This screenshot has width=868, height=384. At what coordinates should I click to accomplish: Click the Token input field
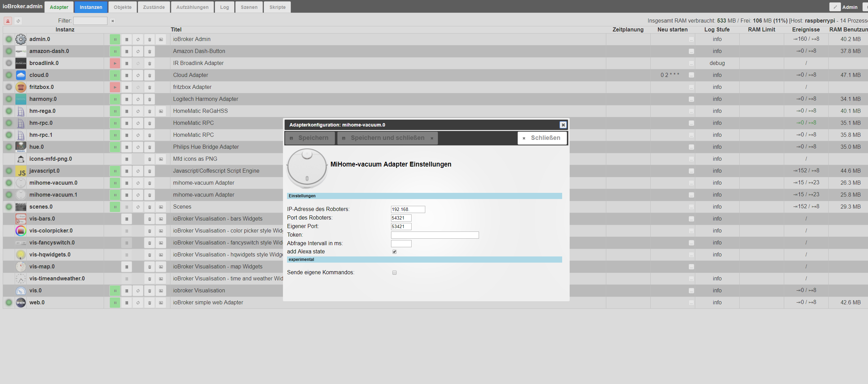(435, 235)
